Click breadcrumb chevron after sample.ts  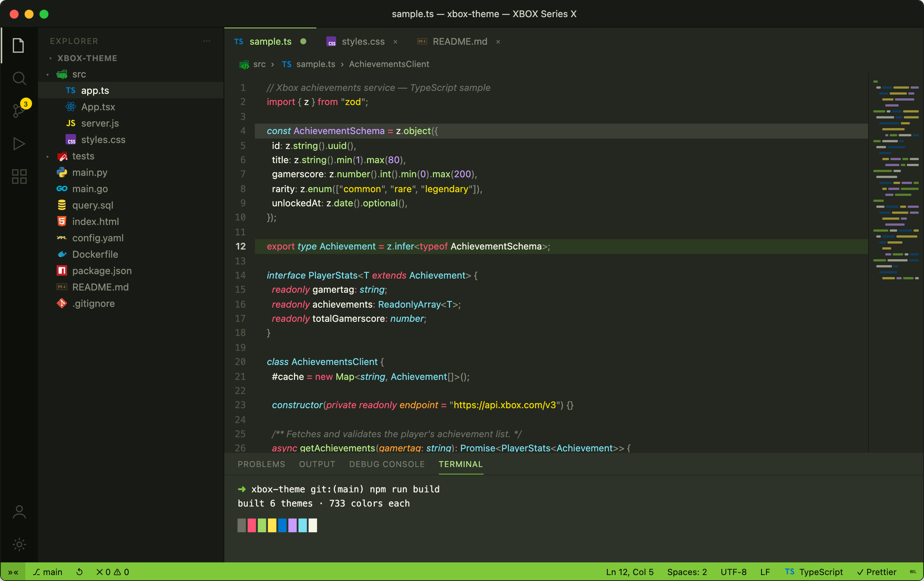(342, 64)
